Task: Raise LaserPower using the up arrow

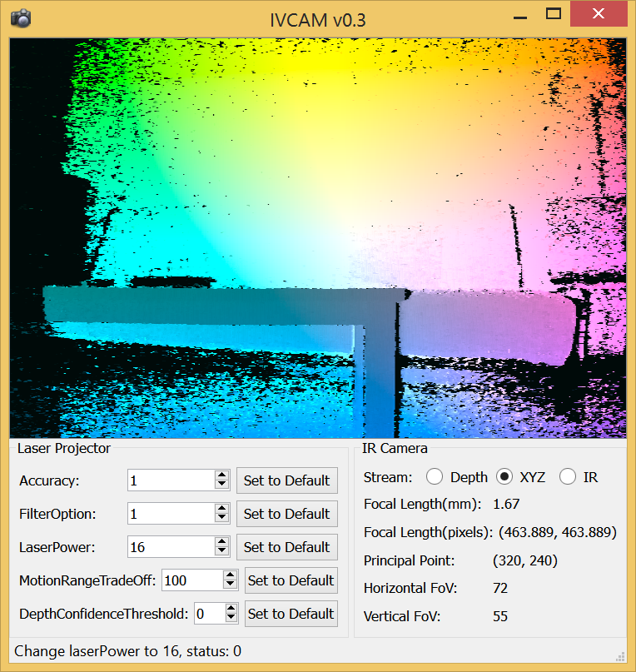Action: click(221, 542)
